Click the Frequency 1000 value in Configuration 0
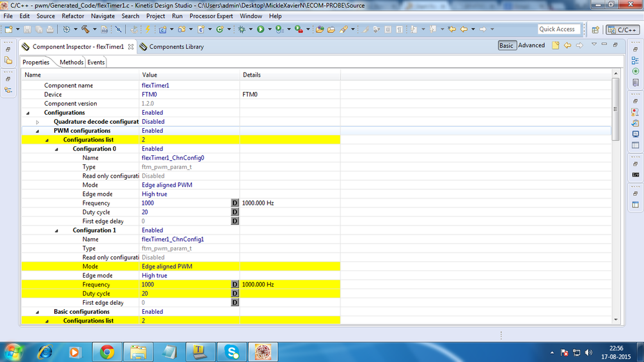The image size is (644, 362). (148, 203)
